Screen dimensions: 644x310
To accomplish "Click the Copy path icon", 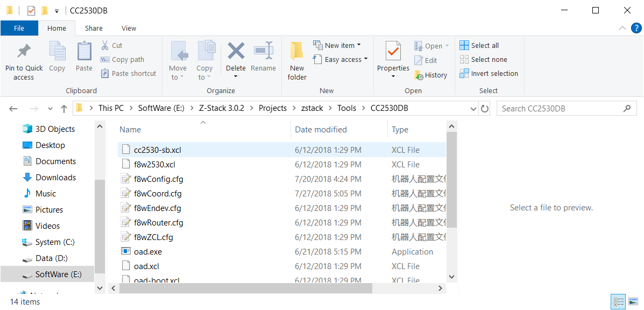I will point(105,60).
